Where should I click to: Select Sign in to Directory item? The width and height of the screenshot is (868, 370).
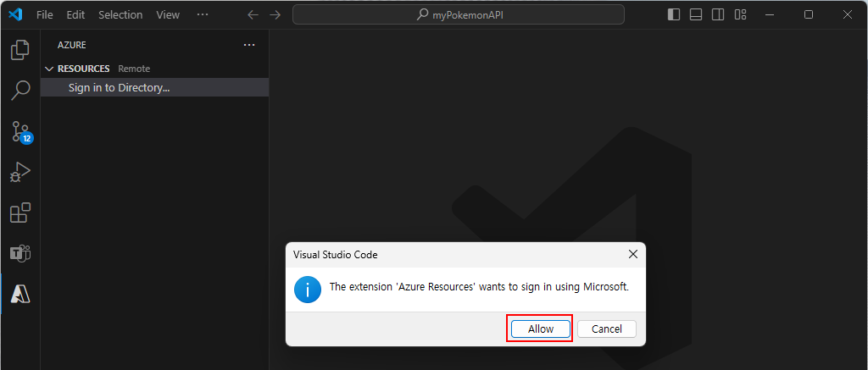click(154, 87)
